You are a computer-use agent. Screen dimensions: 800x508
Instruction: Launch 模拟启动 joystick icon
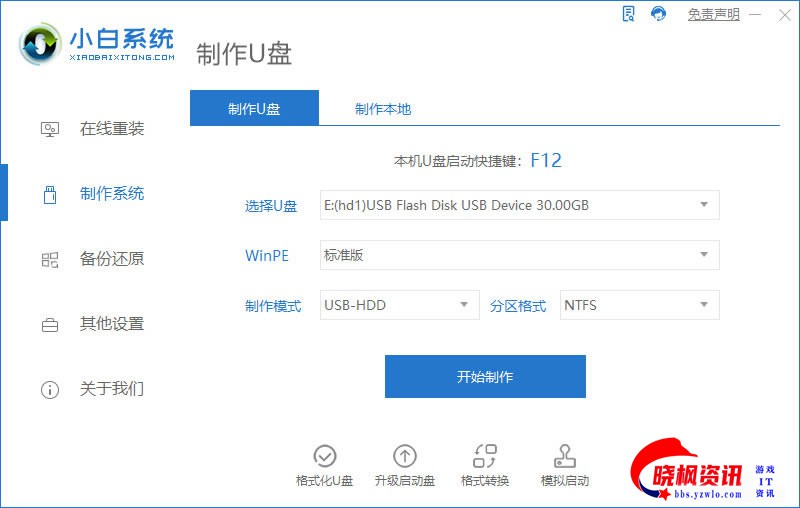coord(565,456)
